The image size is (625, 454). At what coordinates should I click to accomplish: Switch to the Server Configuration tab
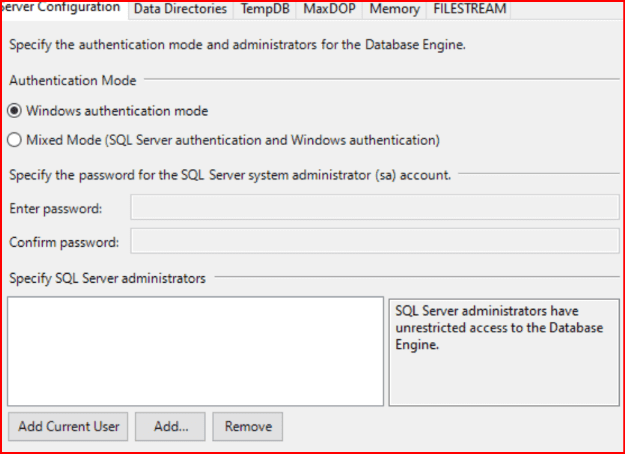[64, 9]
